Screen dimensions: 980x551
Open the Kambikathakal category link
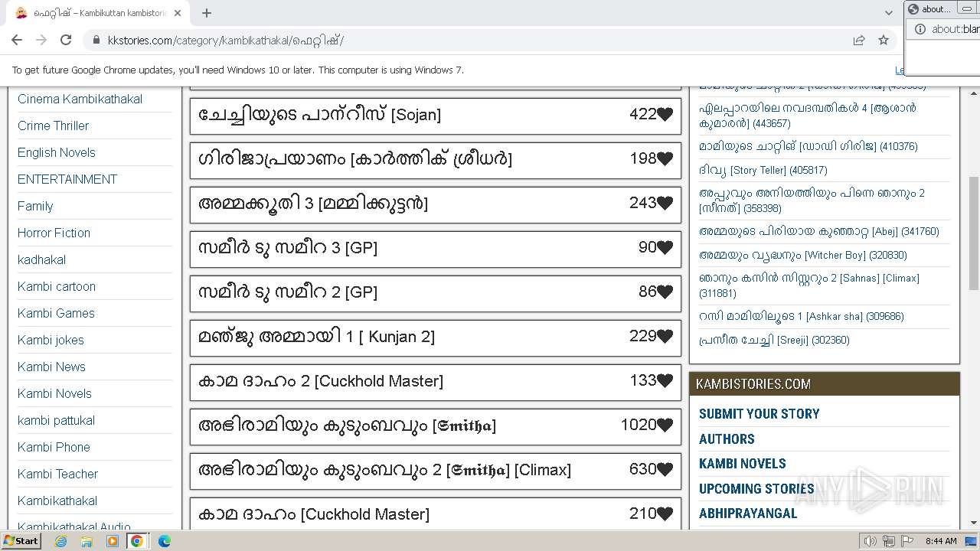pyautogui.click(x=57, y=500)
